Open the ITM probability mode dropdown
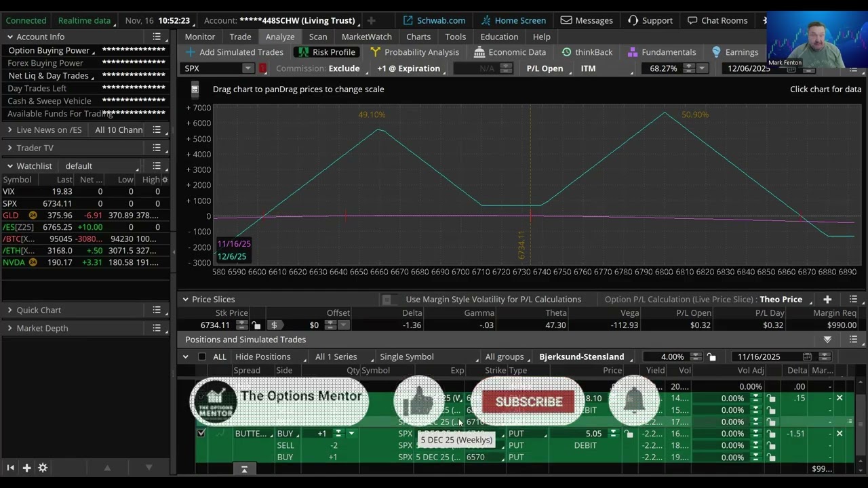Screen dimensions: 868x488 606,68
